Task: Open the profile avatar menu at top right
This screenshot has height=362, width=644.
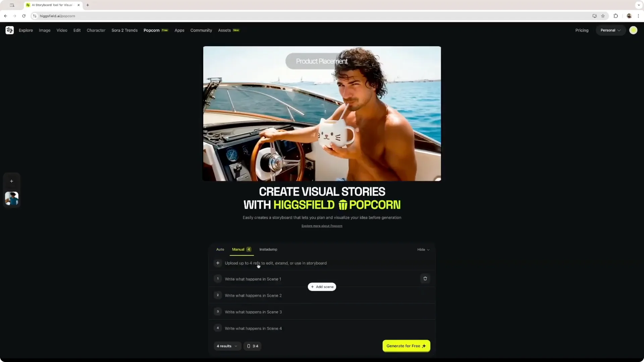Action: point(634,30)
